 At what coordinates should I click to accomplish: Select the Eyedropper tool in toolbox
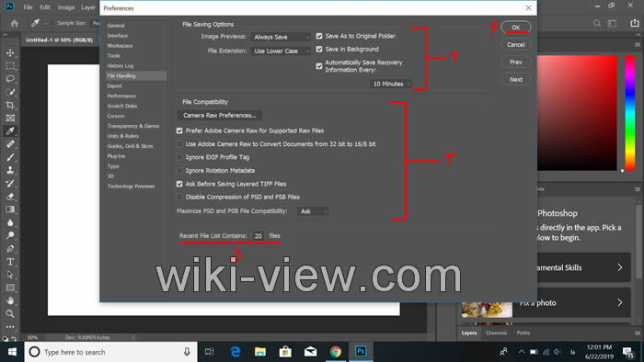click(x=10, y=131)
